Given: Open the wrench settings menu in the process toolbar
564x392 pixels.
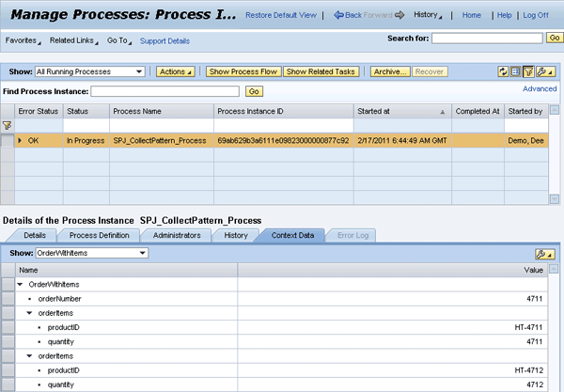Looking at the screenshot, I should (544, 71).
